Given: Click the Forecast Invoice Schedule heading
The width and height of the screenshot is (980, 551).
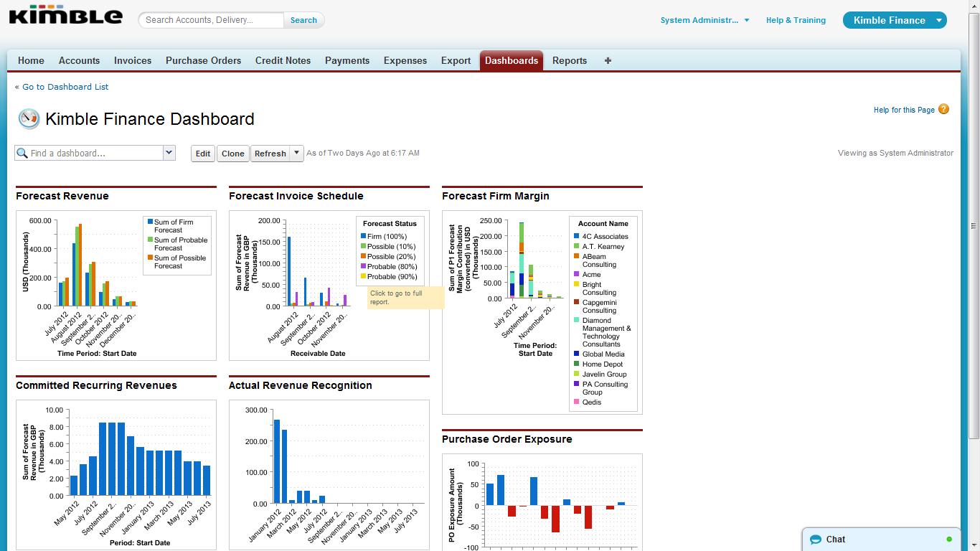Looking at the screenshot, I should coord(296,196).
